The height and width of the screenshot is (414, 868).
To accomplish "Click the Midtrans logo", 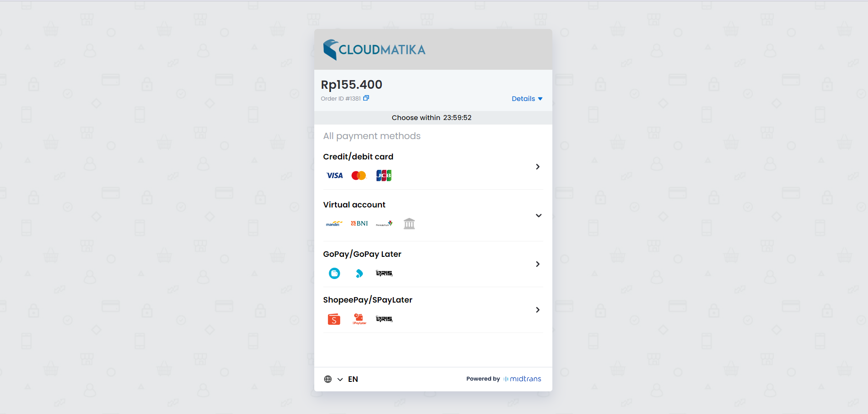I will tap(522, 379).
